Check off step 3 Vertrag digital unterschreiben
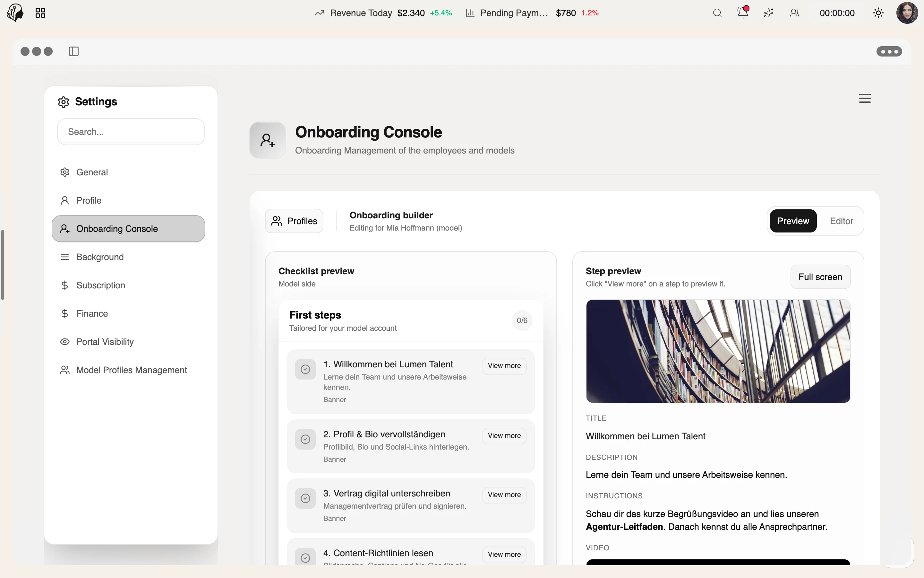 (305, 498)
